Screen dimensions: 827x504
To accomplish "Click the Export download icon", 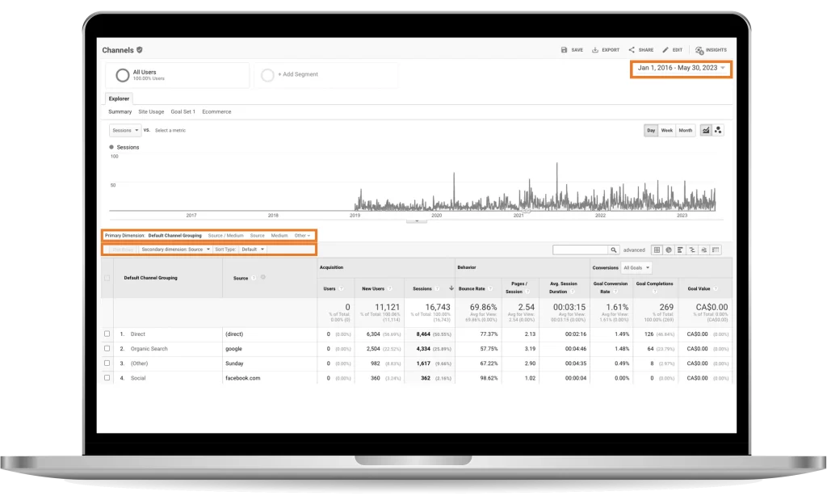I will tap(595, 50).
